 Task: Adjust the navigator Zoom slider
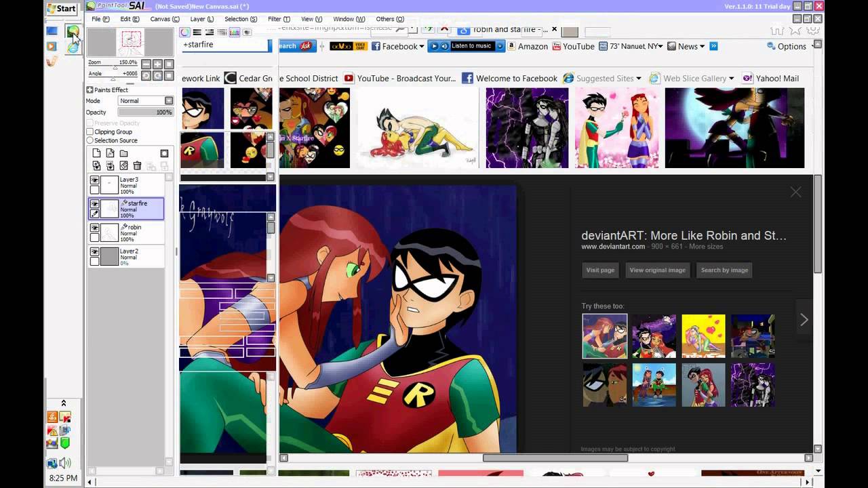point(114,68)
